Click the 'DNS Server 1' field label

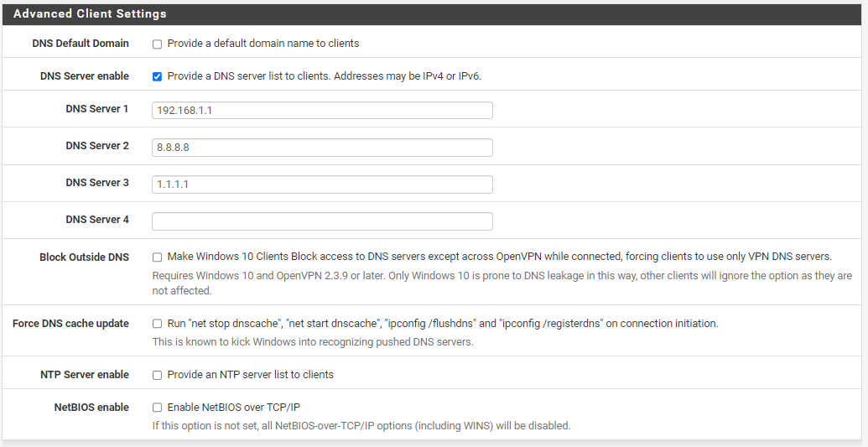[x=97, y=108]
